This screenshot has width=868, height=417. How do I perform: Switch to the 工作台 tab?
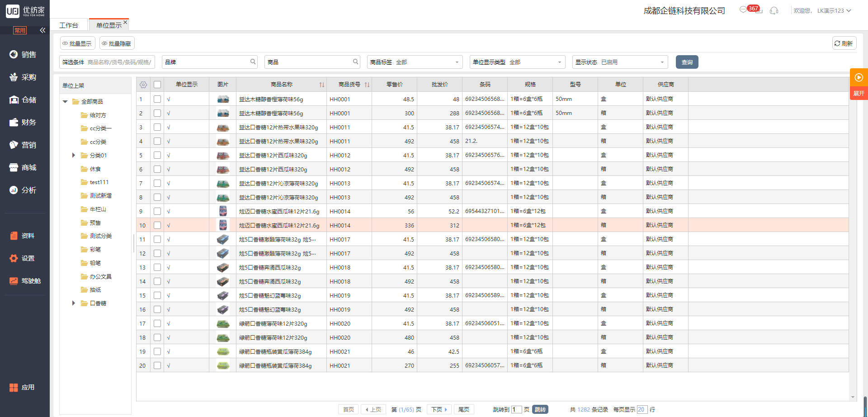pos(69,25)
